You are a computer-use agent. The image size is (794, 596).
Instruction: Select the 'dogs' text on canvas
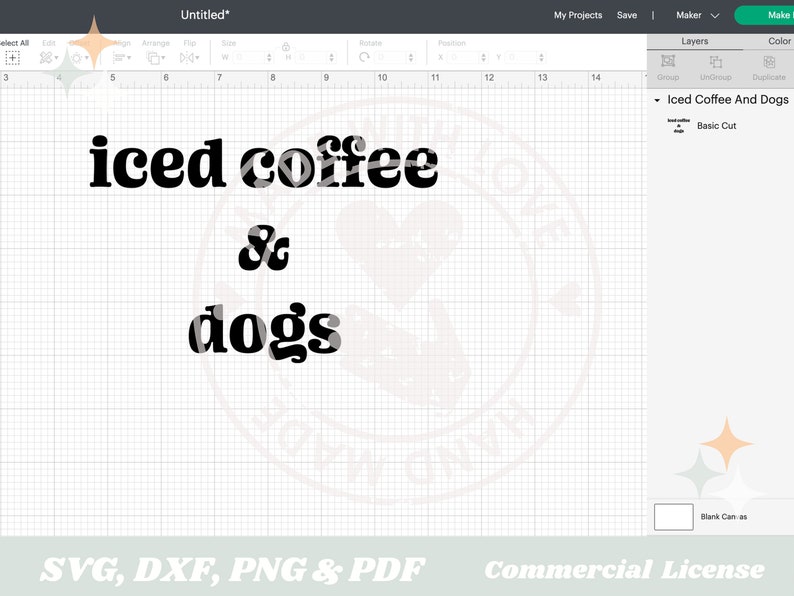(264, 332)
